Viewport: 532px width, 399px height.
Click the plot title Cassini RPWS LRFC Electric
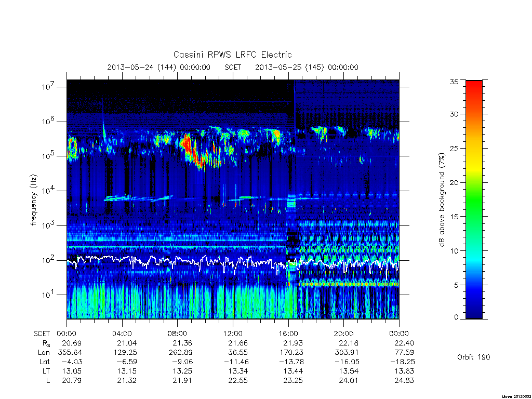pyautogui.click(x=232, y=55)
